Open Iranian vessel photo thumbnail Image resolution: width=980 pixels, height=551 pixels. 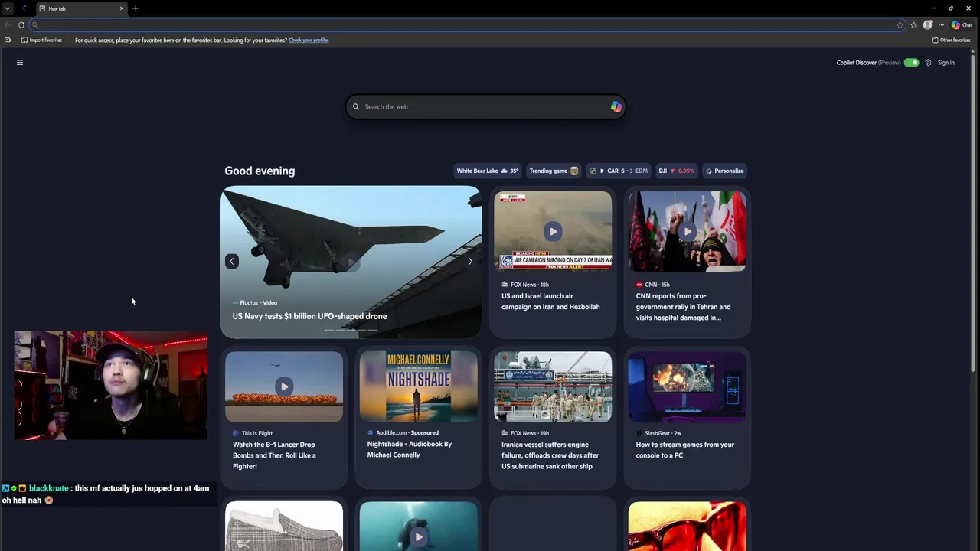(553, 386)
